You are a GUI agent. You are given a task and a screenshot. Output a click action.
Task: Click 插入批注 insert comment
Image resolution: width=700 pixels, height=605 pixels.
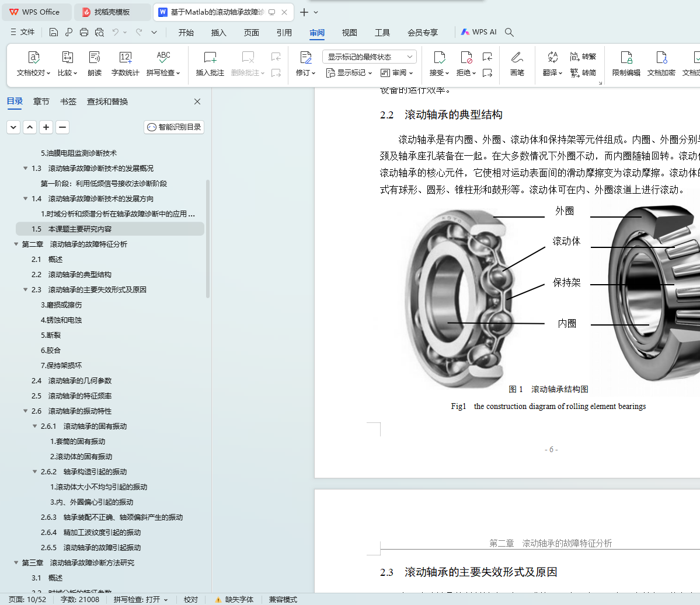[210, 64]
